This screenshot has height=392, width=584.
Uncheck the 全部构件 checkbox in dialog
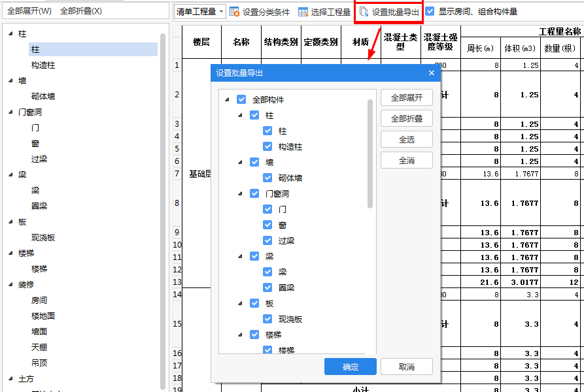pyautogui.click(x=241, y=99)
